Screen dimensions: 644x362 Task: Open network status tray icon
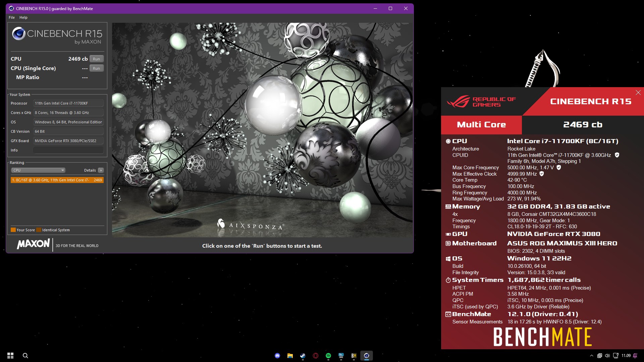click(x=616, y=356)
